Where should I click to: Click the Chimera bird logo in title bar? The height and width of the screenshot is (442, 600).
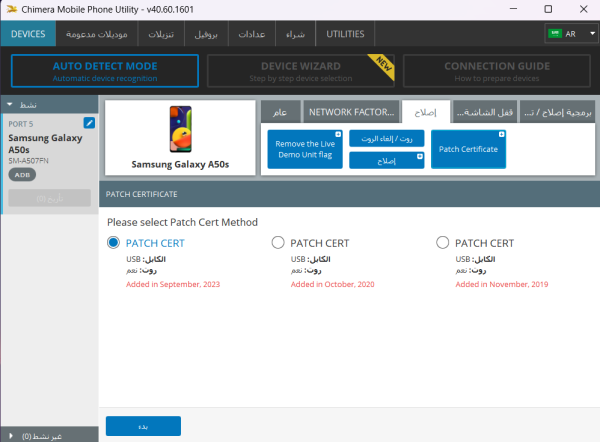click(x=11, y=9)
